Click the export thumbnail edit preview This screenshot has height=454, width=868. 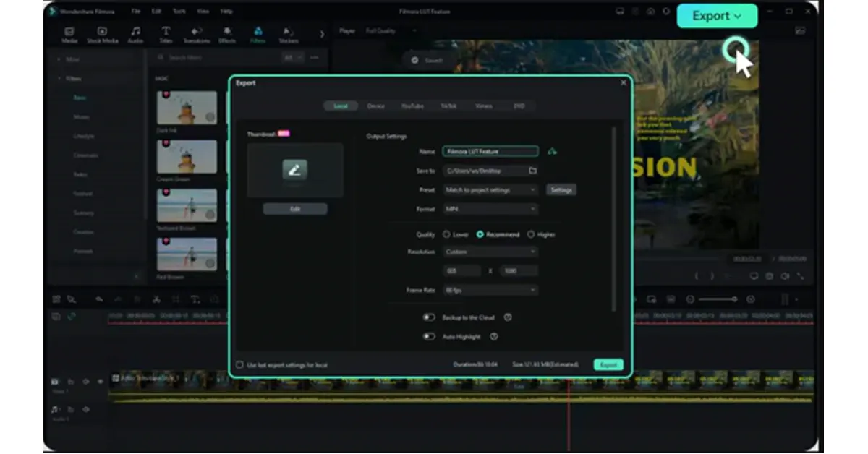click(295, 170)
